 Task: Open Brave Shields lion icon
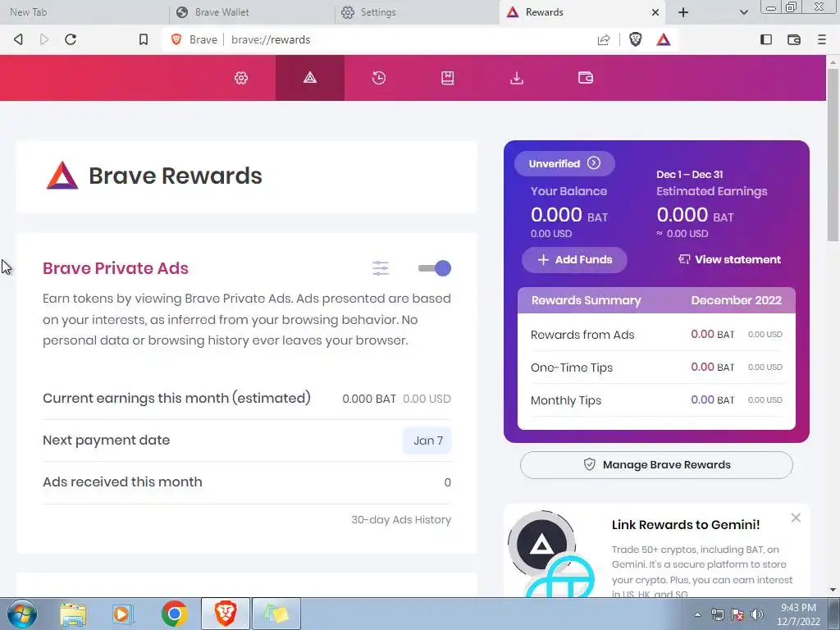pos(636,39)
